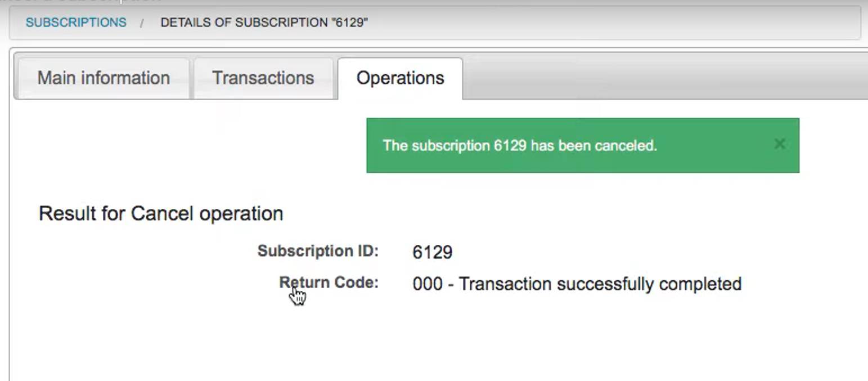Viewport: 868px width, 381px height.
Task: Switch to the Main information tab
Action: click(104, 78)
